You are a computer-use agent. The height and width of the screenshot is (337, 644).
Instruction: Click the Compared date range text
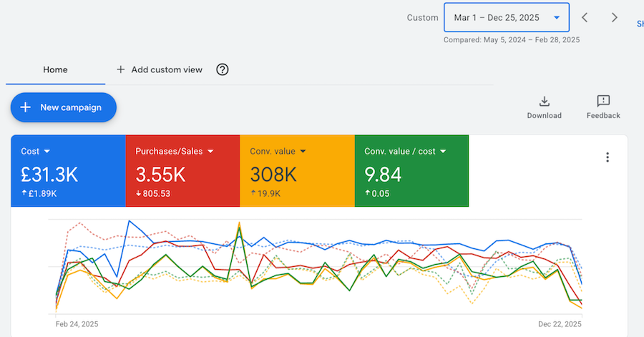511,40
